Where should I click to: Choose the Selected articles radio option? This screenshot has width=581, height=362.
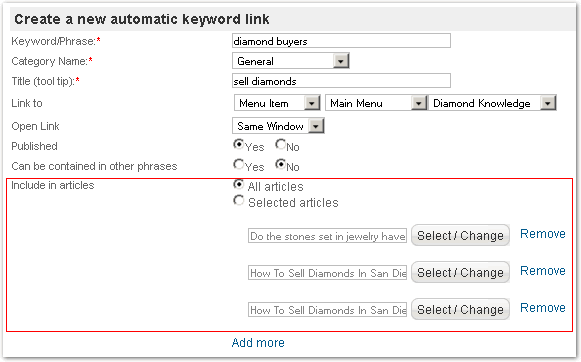(239, 200)
